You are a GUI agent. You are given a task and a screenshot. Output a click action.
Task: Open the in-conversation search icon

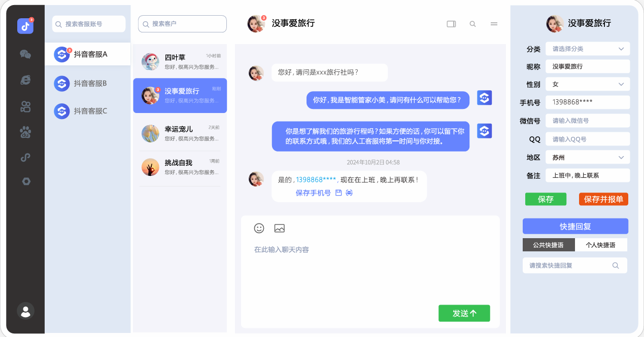(472, 24)
